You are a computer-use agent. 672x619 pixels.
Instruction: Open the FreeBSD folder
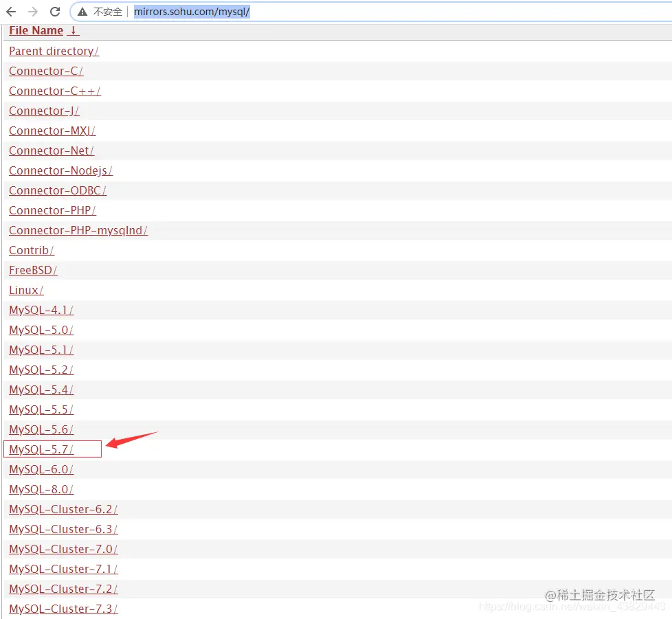point(33,270)
